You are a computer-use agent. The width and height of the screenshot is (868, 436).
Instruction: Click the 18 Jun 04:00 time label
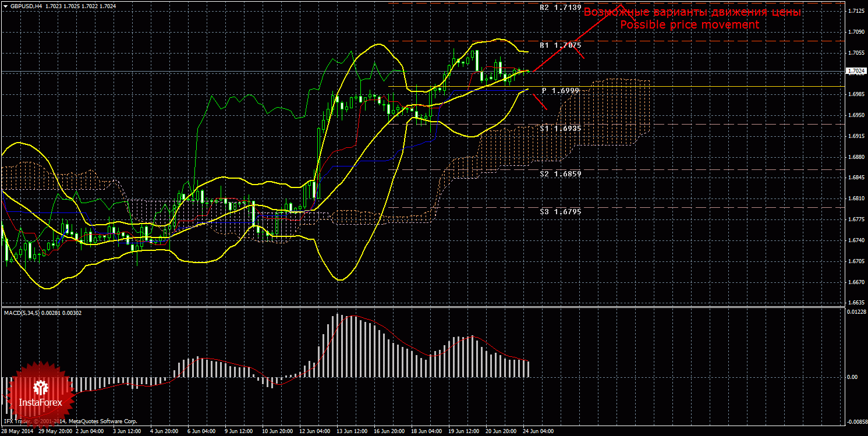(x=426, y=432)
